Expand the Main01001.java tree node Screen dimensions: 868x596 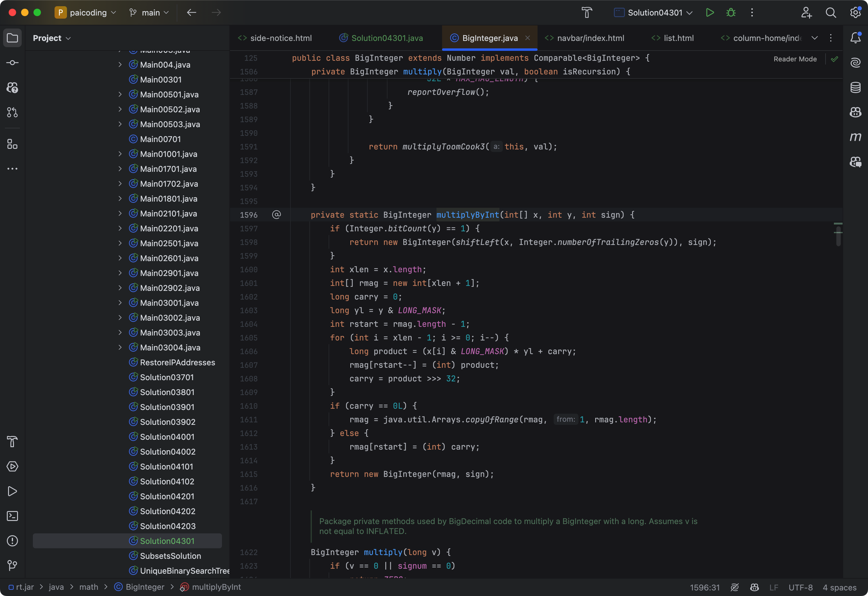[120, 154]
